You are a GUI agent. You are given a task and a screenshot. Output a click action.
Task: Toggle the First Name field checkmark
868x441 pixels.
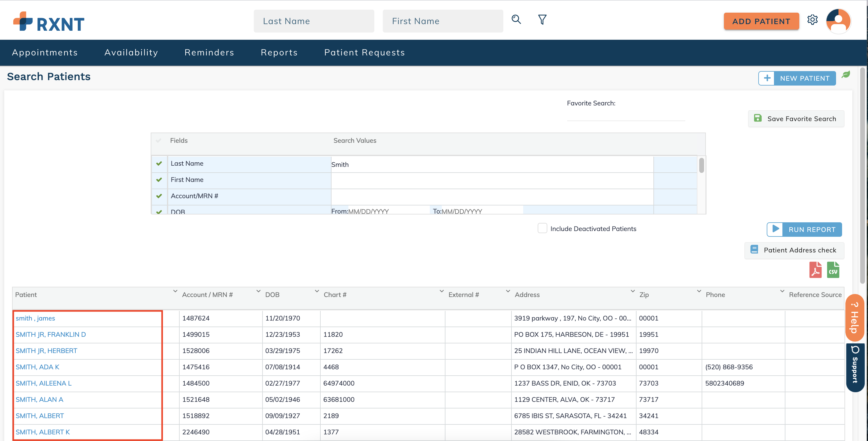(159, 180)
